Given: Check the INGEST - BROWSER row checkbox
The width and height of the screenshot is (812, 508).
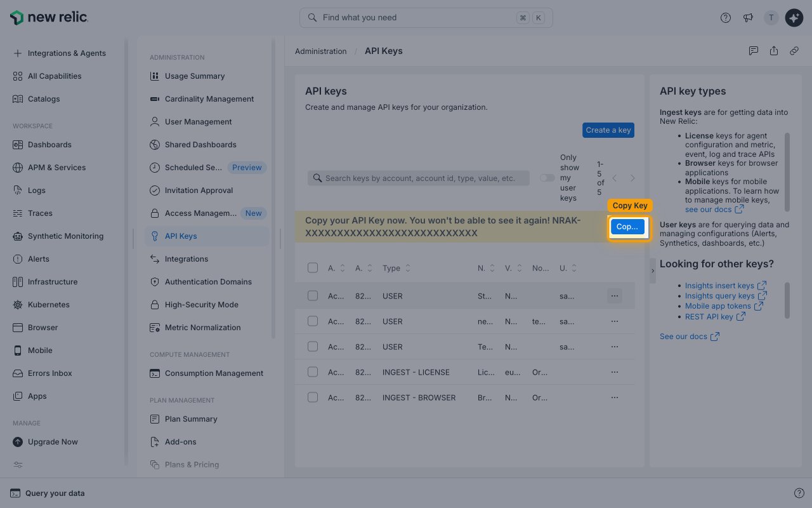Looking at the screenshot, I should tap(313, 397).
